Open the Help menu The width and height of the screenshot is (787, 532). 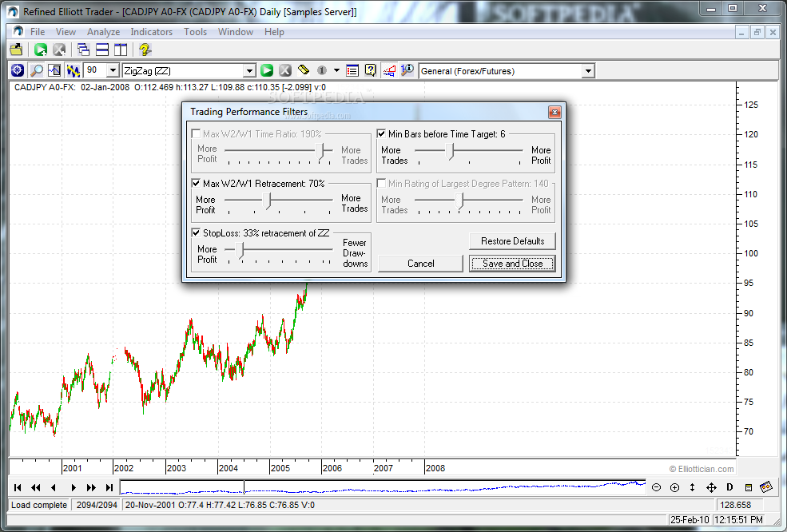point(274,32)
